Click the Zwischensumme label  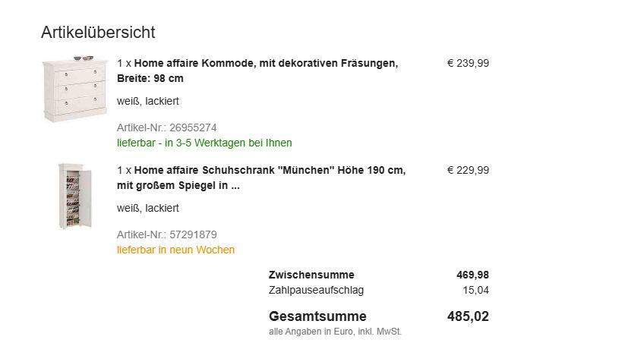point(311,275)
